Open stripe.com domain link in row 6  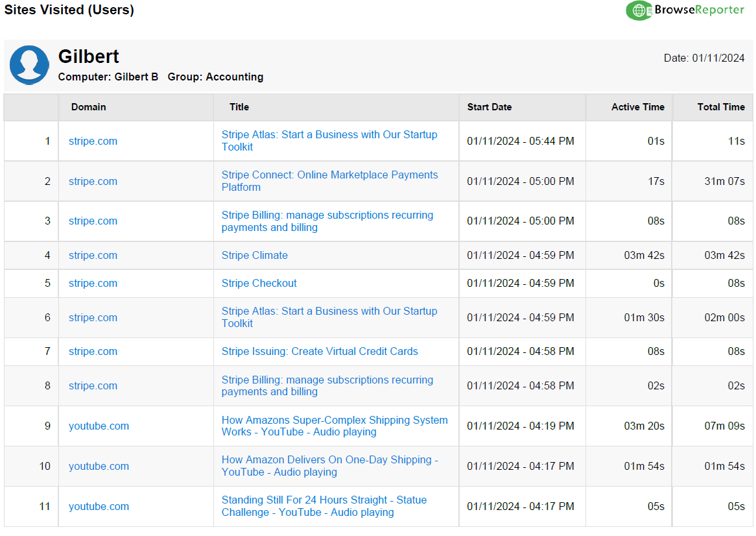pos(93,317)
